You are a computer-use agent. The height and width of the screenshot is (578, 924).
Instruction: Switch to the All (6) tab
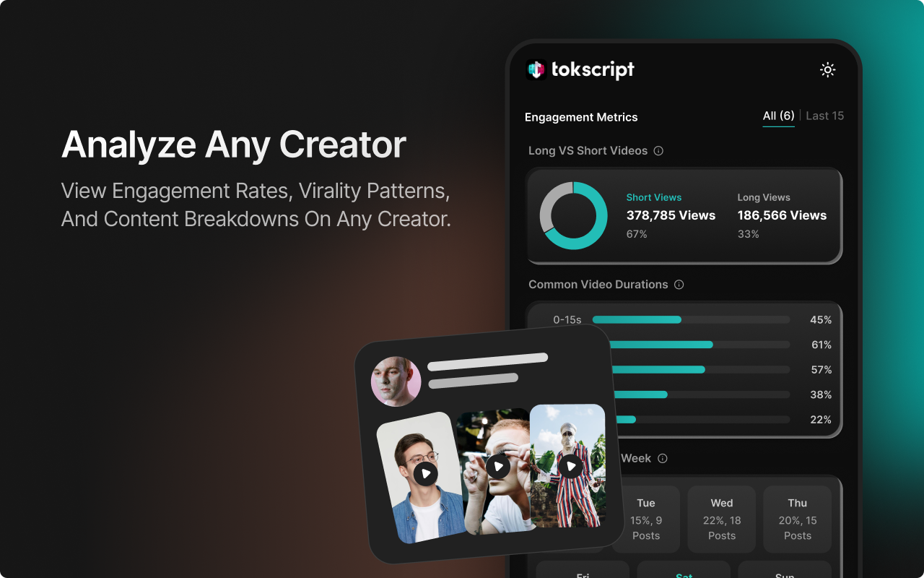[778, 116]
